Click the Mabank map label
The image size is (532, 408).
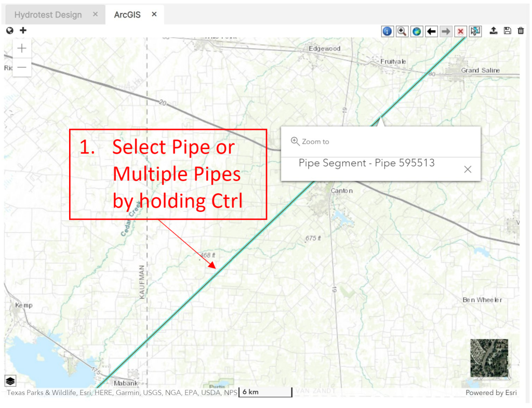pos(126,383)
